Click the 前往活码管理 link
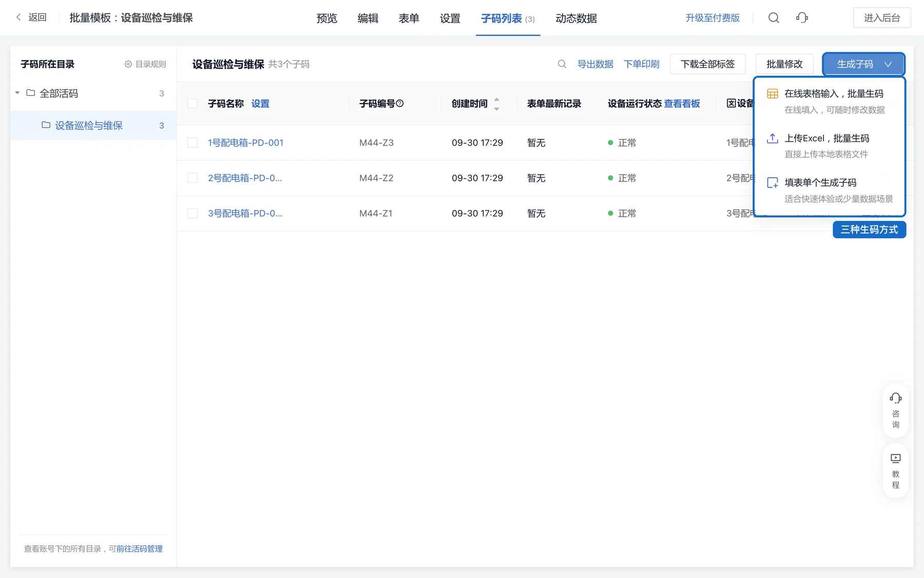This screenshot has height=578, width=924. pos(139,549)
